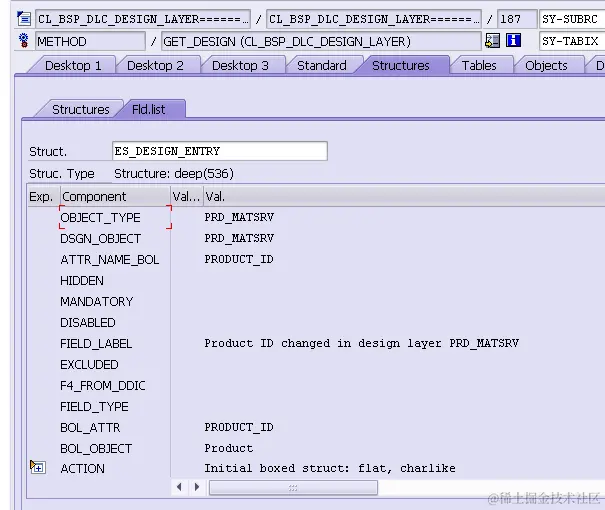The width and height of the screenshot is (605, 510).
Task: Select the FIELD_LABEL component
Action: tap(96, 343)
